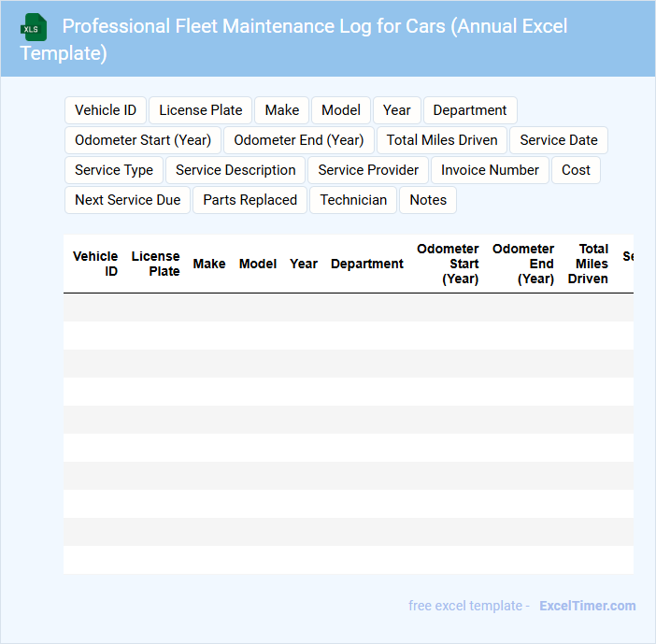Click the Invoice Number tag
This screenshot has height=644, width=656.
click(491, 170)
